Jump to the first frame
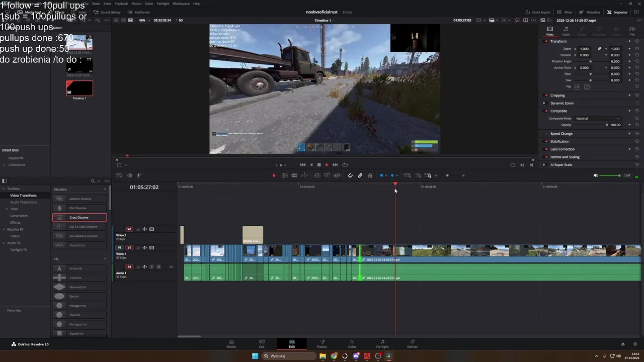The height and width of the screenshot is (362, 644). click(x=302, y=165)
